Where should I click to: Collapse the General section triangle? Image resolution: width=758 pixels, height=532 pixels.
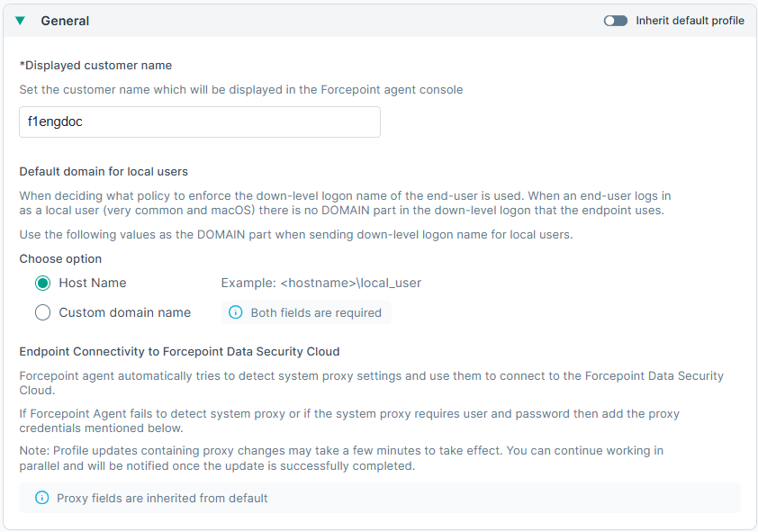click(x=20, y=21)
